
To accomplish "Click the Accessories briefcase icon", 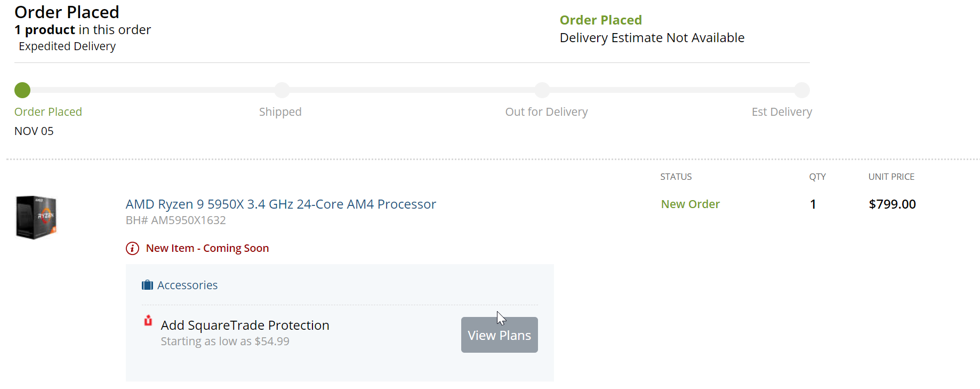I will click(147, 285).
